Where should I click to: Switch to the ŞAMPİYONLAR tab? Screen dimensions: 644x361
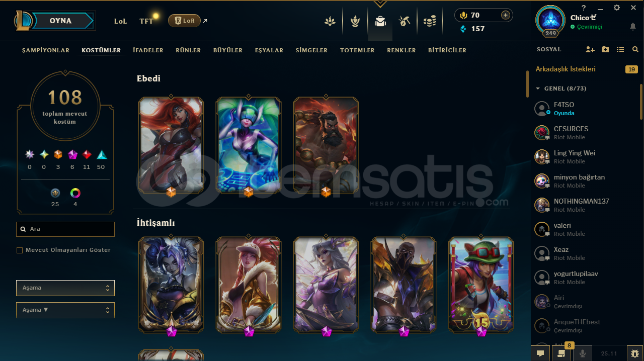(x=46, y=50)
